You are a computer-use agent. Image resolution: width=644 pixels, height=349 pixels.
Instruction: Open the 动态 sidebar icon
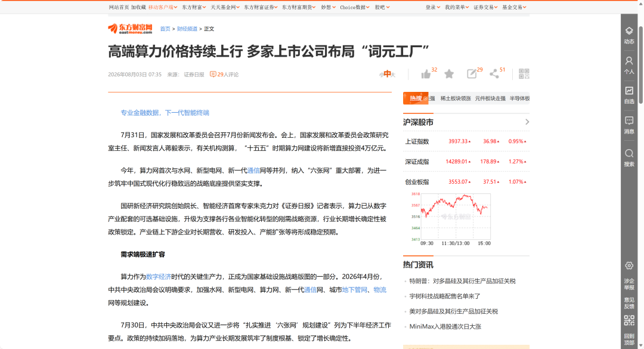click(629, 35)
